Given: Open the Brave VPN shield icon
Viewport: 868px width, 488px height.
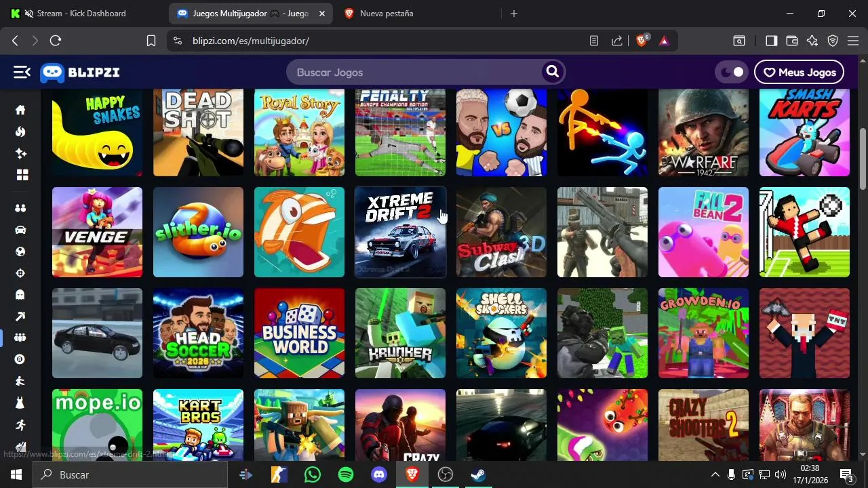Looking at the screenshot, I should click(x=833, y=41).
